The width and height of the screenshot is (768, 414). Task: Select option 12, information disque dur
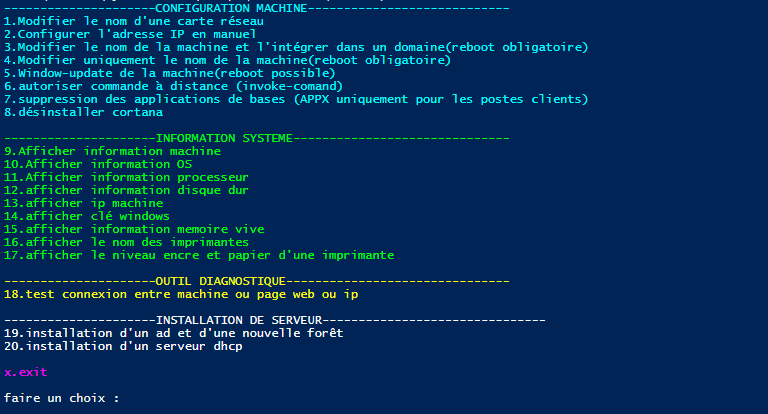tap(126, 190)
